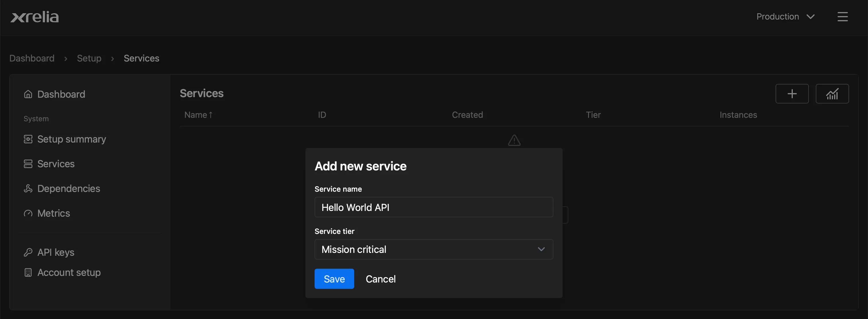The height and width of the screenshot is (319, 868).
Task: Click the Setup summary icon
Action: tap(28, 139)
